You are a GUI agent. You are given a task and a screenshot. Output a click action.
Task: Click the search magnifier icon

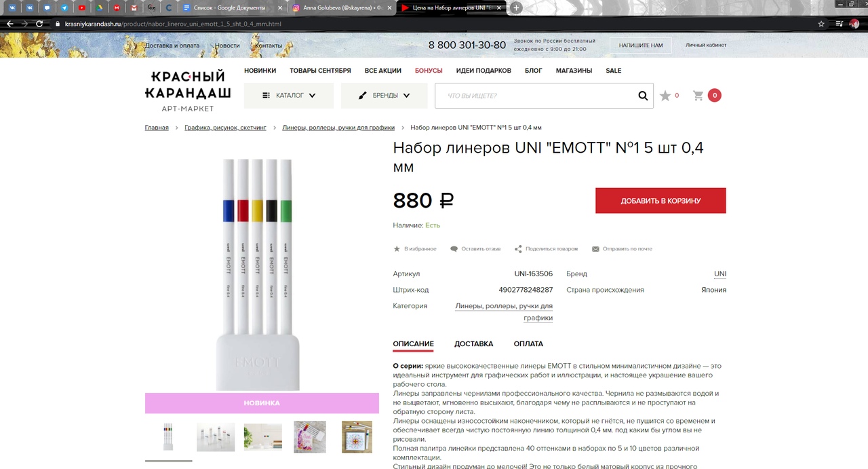click(643, 96)
